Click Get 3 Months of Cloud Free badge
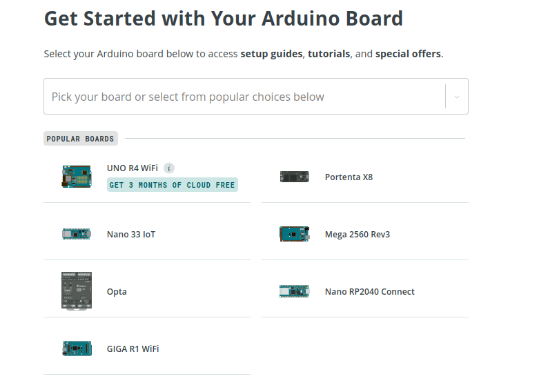Image resolution: width=548 pixels, height=392 pixels. tap(173, 185)
